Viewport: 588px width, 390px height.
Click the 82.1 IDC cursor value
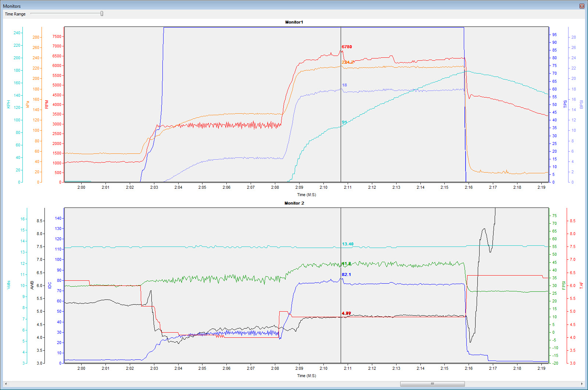coord(346,274)
